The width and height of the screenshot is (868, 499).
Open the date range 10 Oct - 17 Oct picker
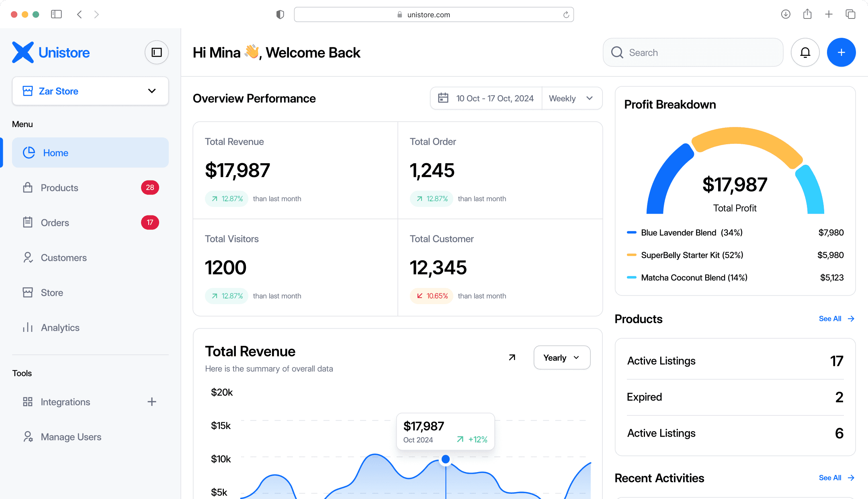tap(486, 98)
